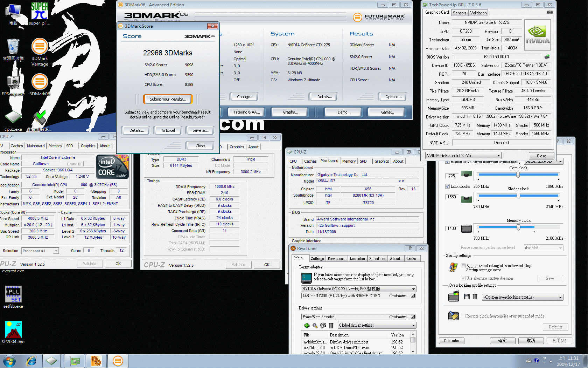Open the Processor #1 selection dropdown
588x368 pixels.
pos(40,251)
